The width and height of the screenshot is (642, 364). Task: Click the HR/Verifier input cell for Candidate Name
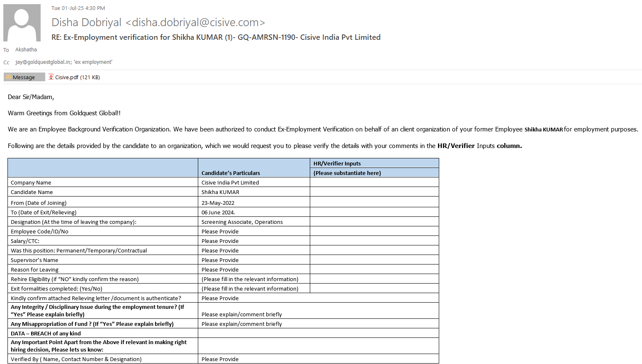pyautogui.click(x=374, y=192)
